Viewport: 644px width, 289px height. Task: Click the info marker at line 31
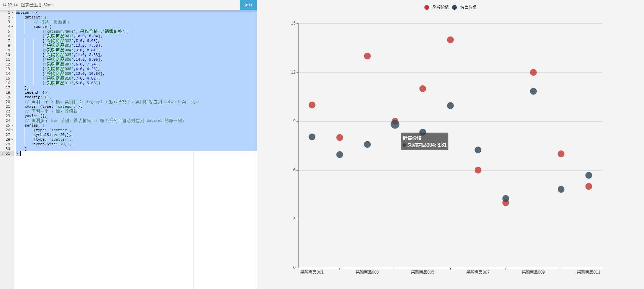pyautogui.click(x=2, y=153)
